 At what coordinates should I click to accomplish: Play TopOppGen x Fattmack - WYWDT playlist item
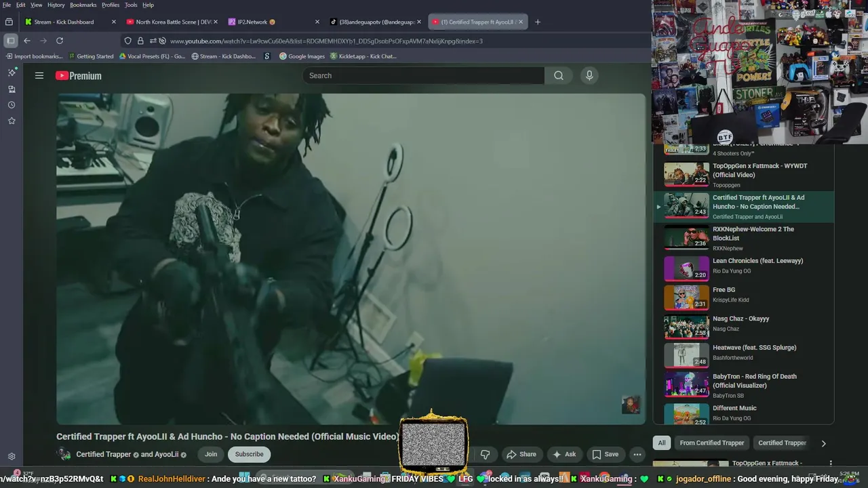click(743, 175)
